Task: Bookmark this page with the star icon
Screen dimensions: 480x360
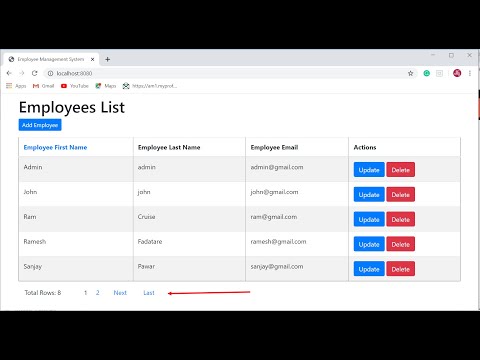Action: click(x=410, y=73)
